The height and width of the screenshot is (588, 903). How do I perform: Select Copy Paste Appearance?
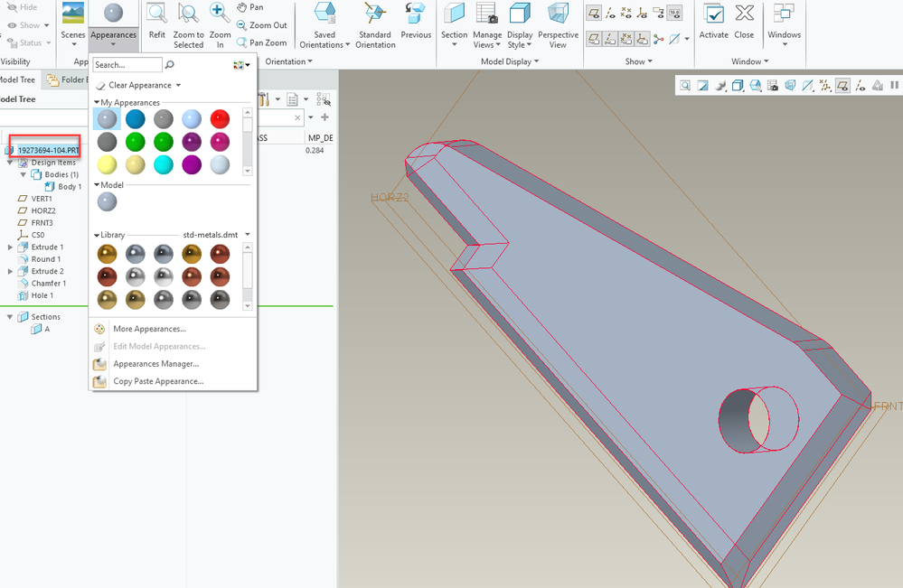coord(157,381)
